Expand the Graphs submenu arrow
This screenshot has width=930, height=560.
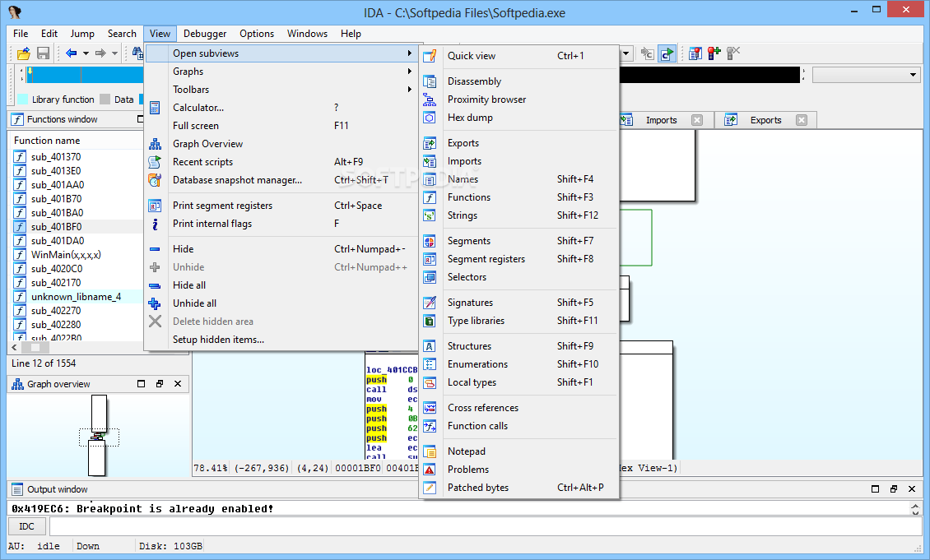(x=409, y=71)
